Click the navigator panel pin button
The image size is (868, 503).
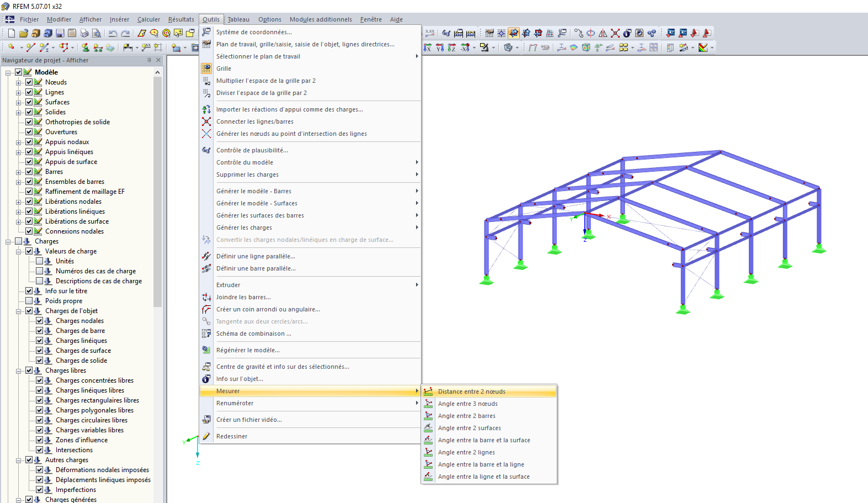[149, 60]
